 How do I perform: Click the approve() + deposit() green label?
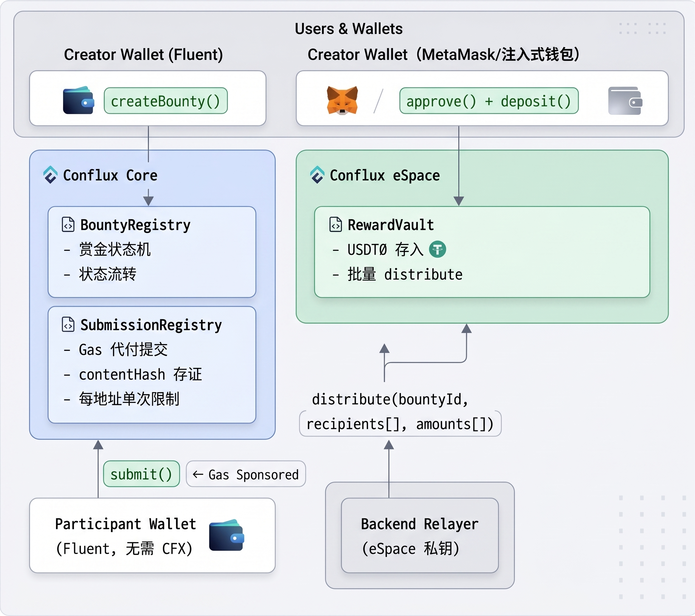click(489, 101)
